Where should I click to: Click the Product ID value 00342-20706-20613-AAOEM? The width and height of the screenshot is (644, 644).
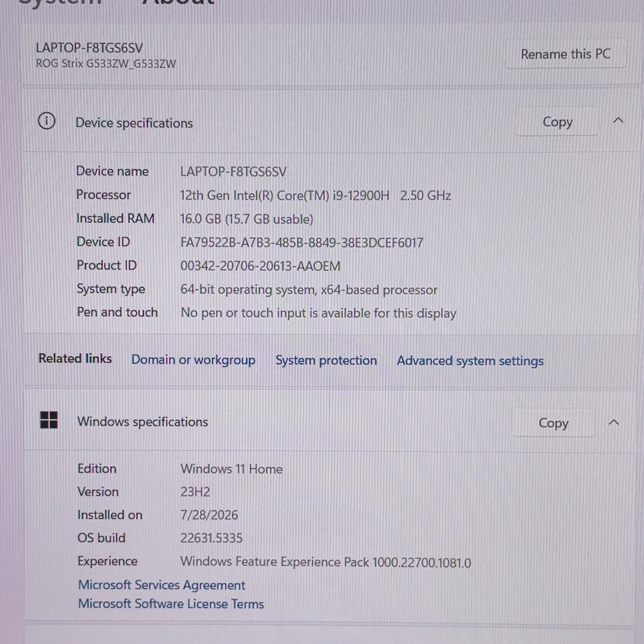pyautogui.click(x=260, y=266)
